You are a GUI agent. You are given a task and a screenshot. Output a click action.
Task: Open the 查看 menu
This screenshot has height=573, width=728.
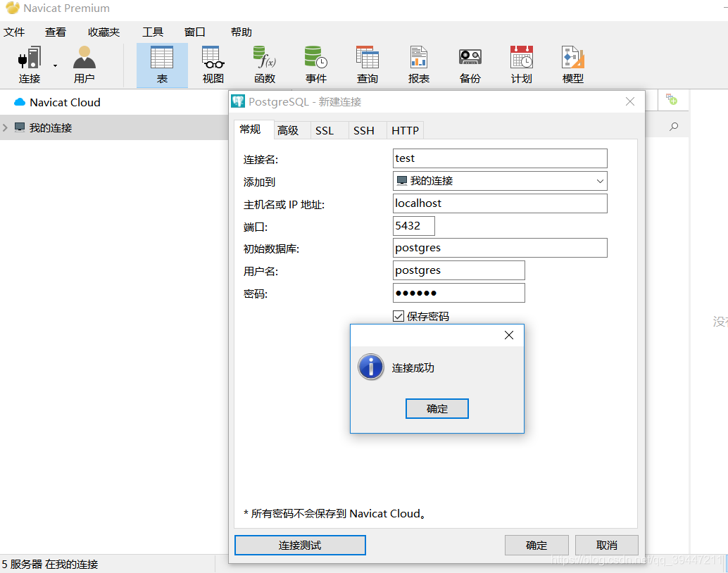[x=55, y=32]
